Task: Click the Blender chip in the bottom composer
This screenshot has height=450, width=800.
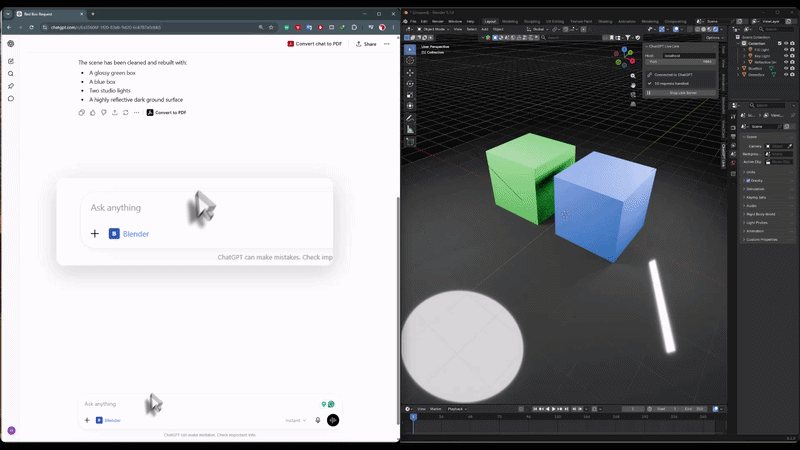Action: pyautogui.click(x=109, y=420)
